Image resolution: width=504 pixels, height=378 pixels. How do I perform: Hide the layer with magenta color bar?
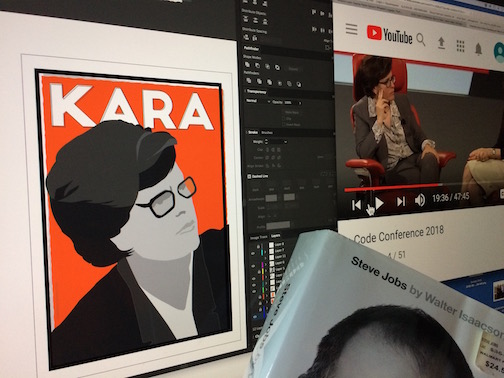click(254, 266)
